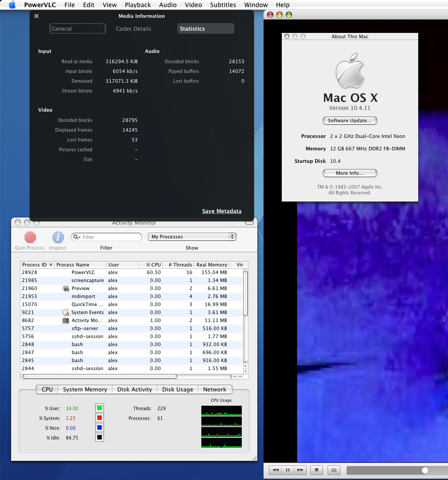Image resolution: width=448 pixels, height=480 pixels.
Task: Click the Inspect info icon
Action: pyautogui.click(x=58, y=237)
